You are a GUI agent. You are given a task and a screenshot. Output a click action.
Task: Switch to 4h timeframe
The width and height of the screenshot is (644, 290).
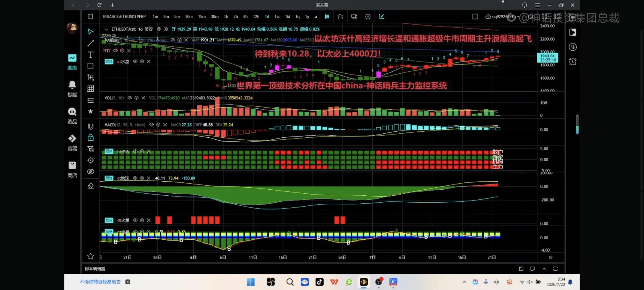click(x=245, y=17)
